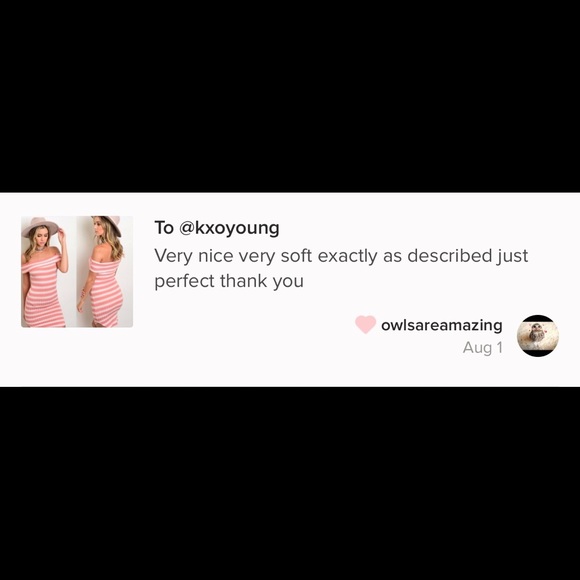Select the Aug 1 date label
This screenshot has height=580, width=580.
(x=483, y=348)
